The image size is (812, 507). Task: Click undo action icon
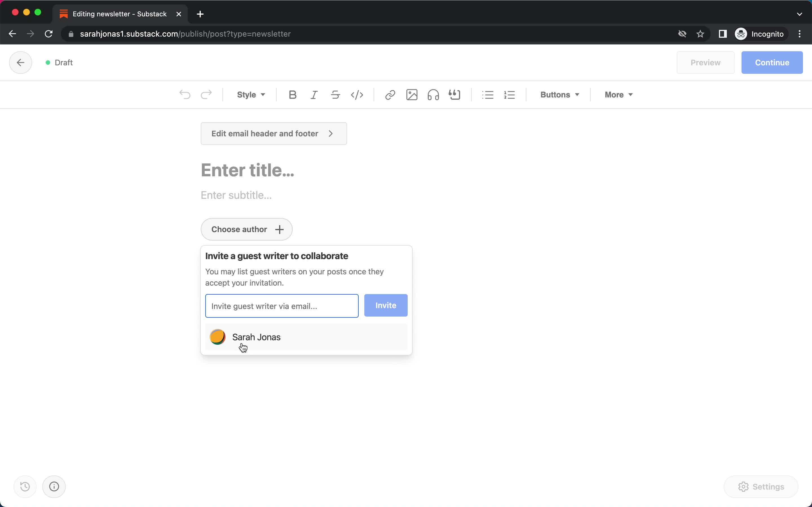coord(185,95)
